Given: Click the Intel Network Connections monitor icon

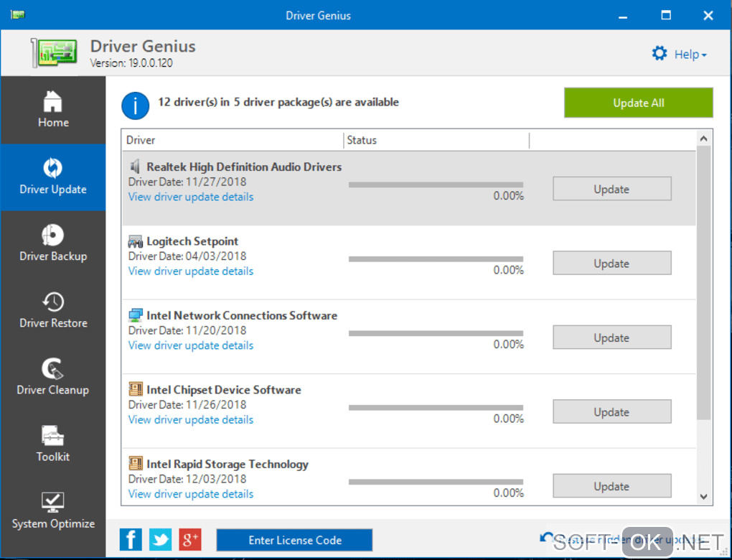Looking at the screenshot, I should coord(136,315).
